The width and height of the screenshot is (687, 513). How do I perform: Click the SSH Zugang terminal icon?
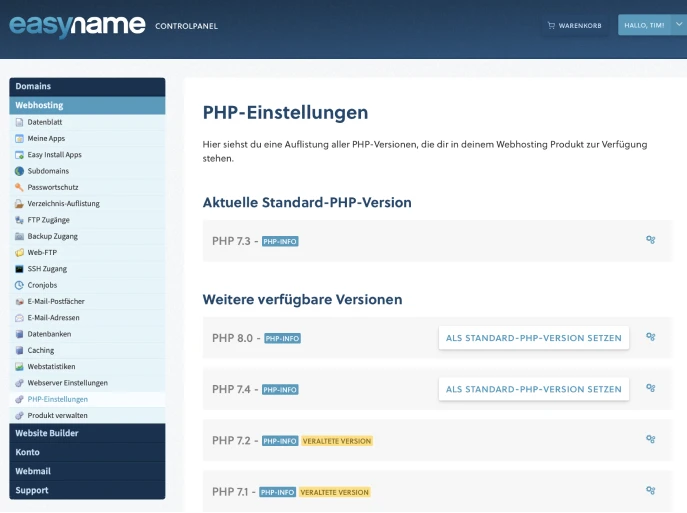pyautogui.click(x=19, y=269)
